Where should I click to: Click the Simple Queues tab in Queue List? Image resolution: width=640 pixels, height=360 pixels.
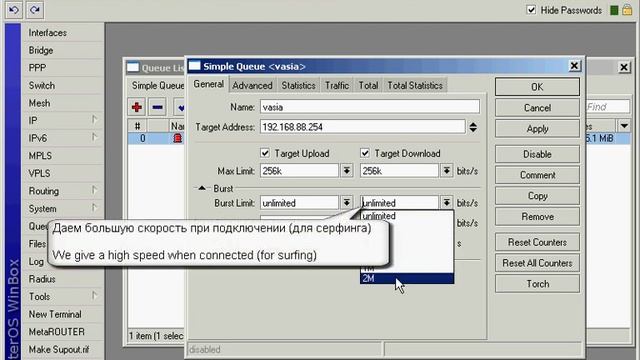click(x=158, y=85)
